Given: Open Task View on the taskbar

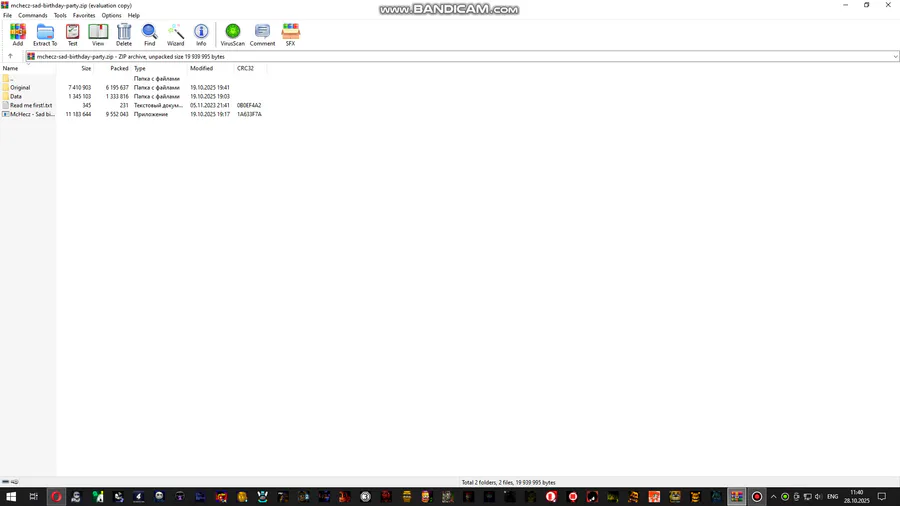Looking at the screenshot, I should (33, 497).
